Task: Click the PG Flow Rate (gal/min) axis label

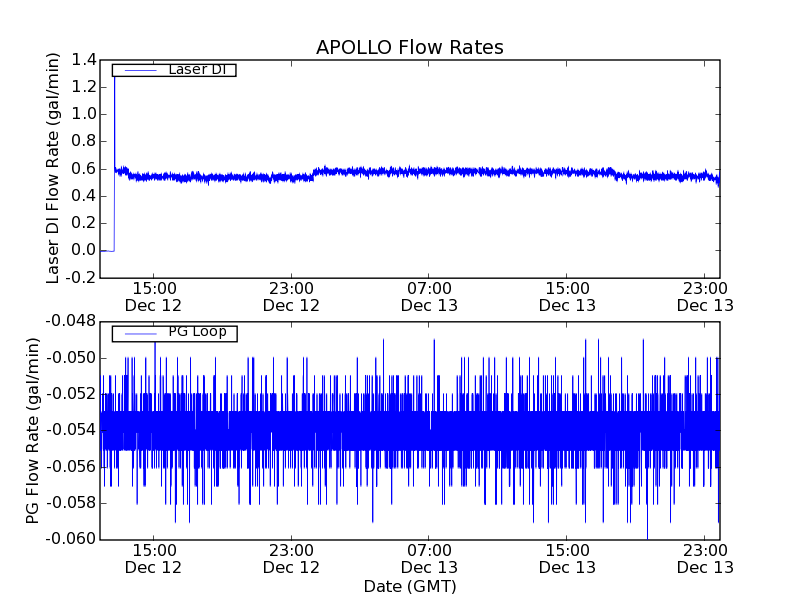Action: pos(33,431)
